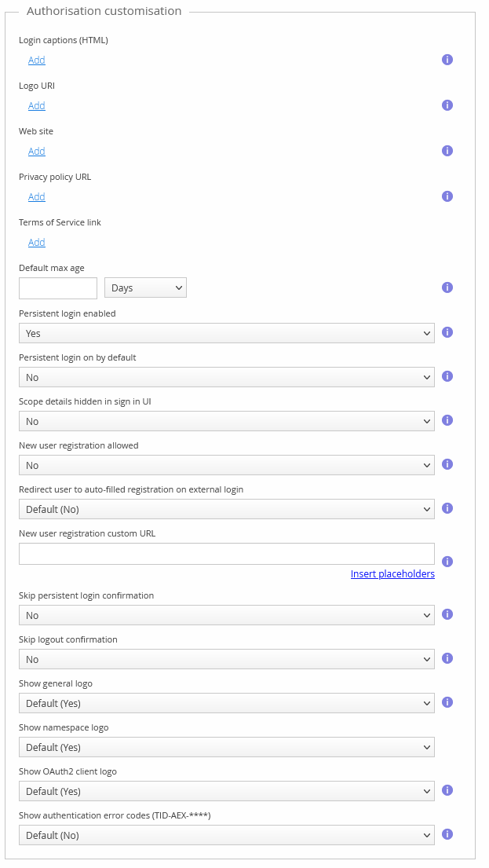Open the Days time unit dropdown
The width and height of the screenshot is (489, 868).
pos(145,288)
